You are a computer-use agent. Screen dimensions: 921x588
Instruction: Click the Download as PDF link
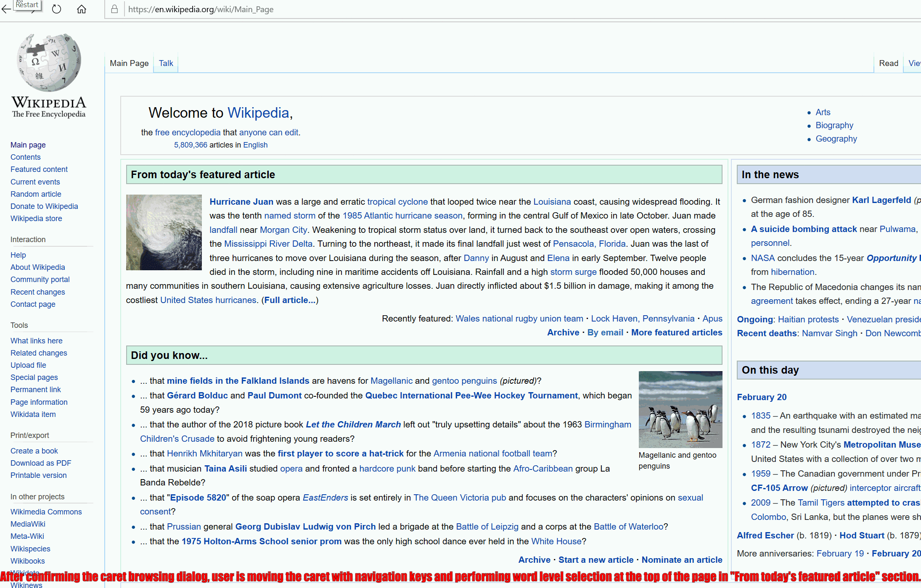click(x=40, y=463)
